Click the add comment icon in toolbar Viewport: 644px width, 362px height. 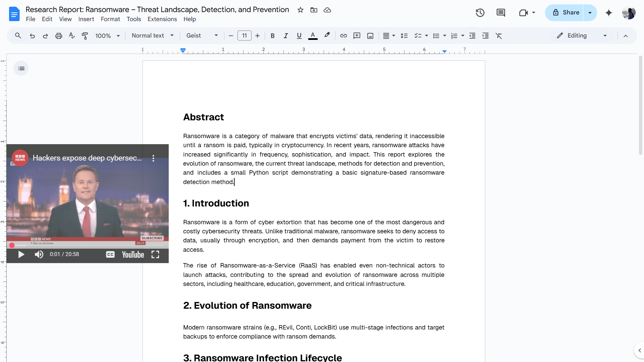pyautogui.click(x=357, y=36)
